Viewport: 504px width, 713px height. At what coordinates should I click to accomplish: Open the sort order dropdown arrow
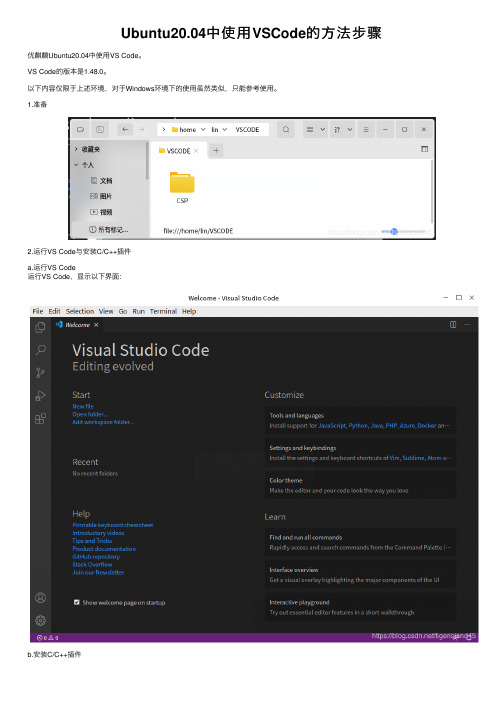(x=350, y=130)
